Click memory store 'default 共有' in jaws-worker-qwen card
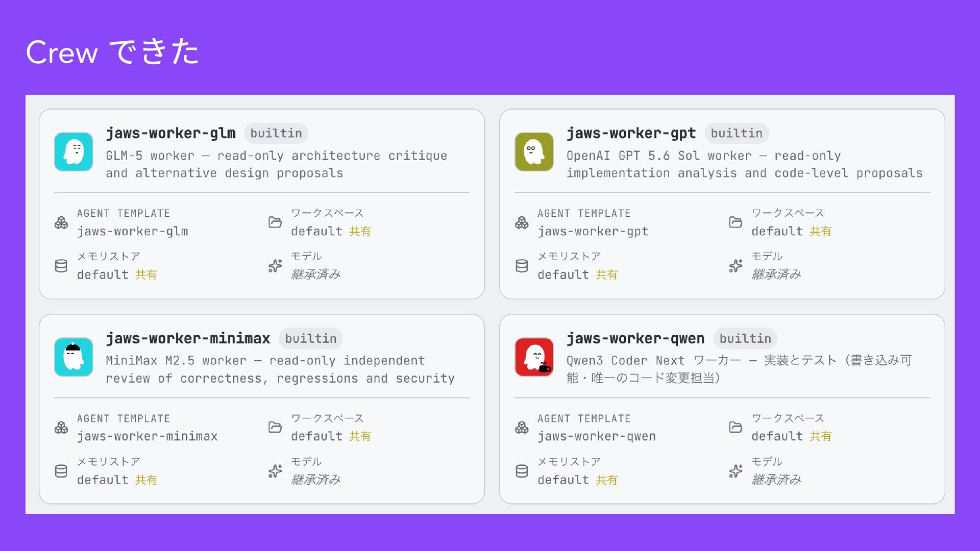 tap(577, 480)
